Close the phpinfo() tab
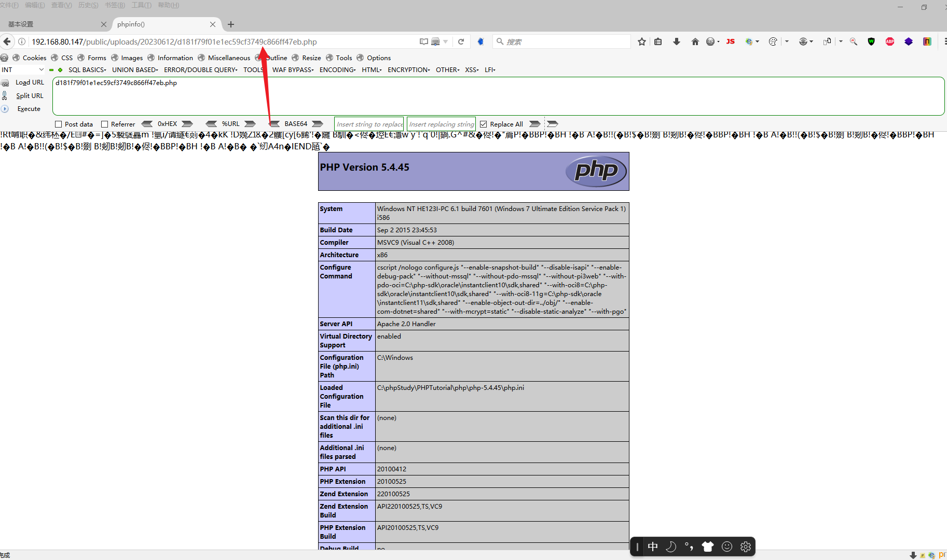 [213, 24]
